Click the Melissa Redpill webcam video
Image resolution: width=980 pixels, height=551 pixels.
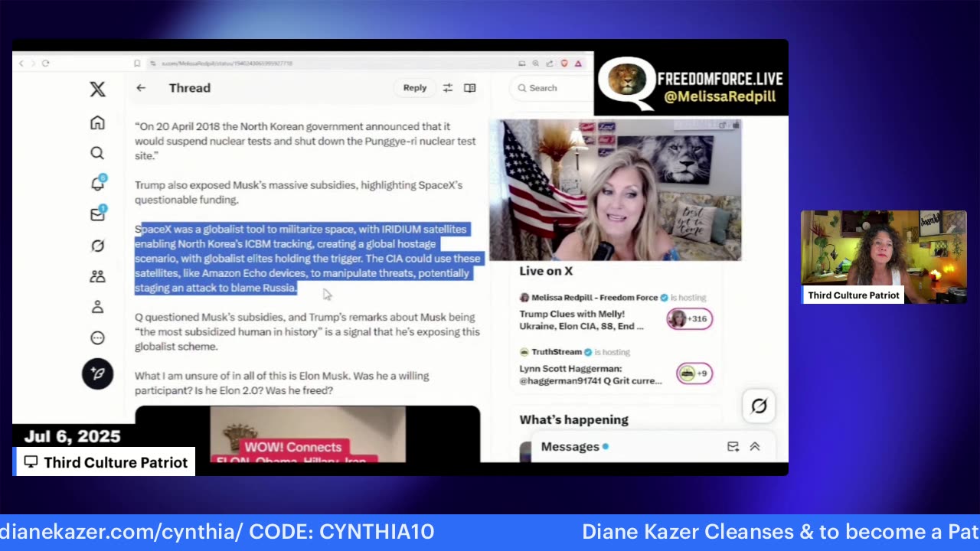click(616, 190)
